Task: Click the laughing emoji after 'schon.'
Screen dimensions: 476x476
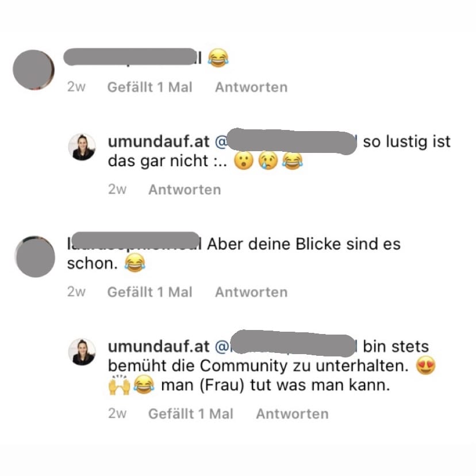Action: [x=135, y=263]
